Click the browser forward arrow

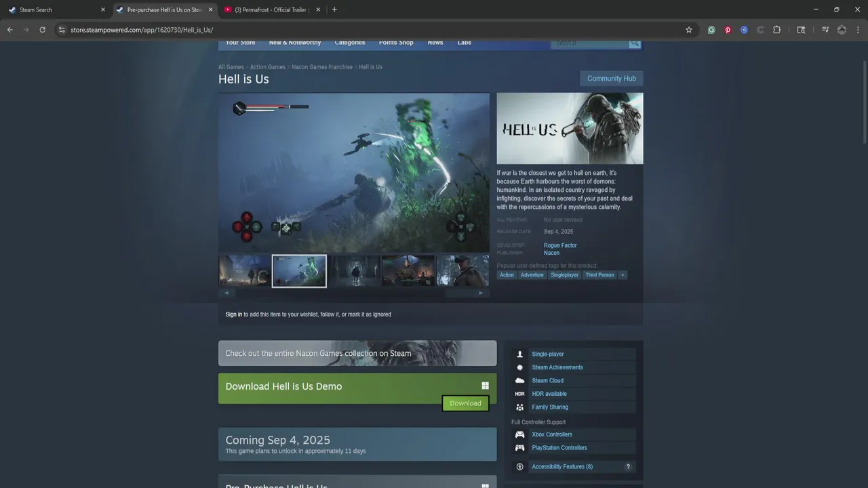click(x=26, y=30)
